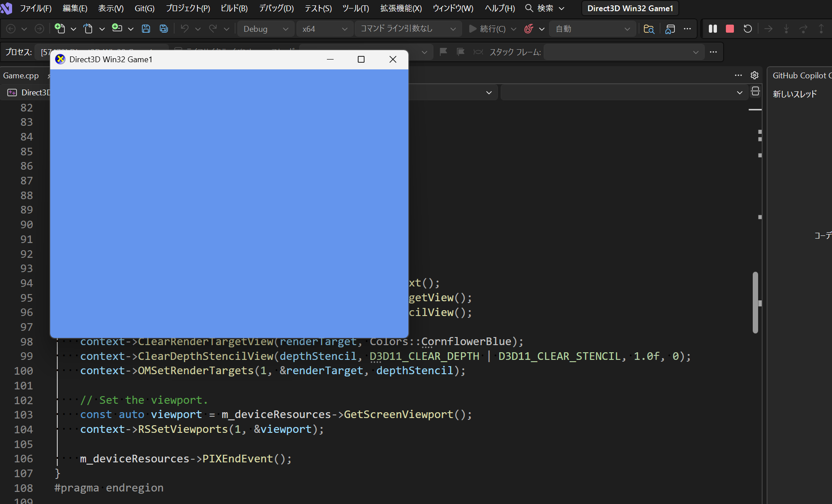This screenshot has height=504, width=832.
Task: Pause debugging with the Break All icon
Action: pyautogui.click(x=713, y=29)
